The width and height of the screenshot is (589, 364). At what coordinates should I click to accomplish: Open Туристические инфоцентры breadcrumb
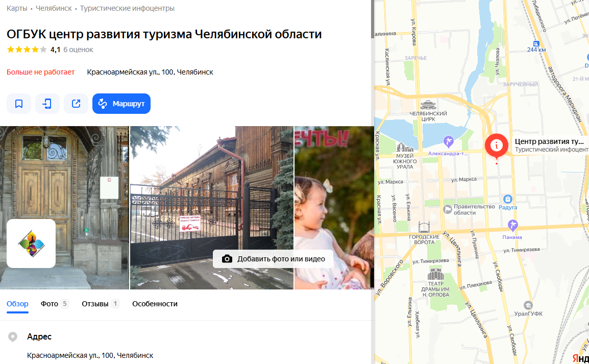[x=127, y=8]
